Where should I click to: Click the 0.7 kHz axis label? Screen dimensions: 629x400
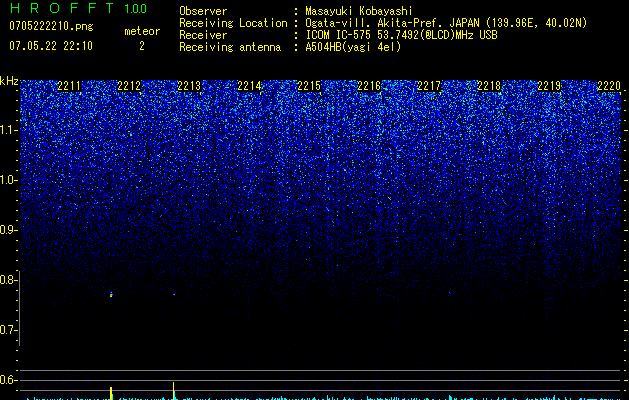(x=8, y=330)
